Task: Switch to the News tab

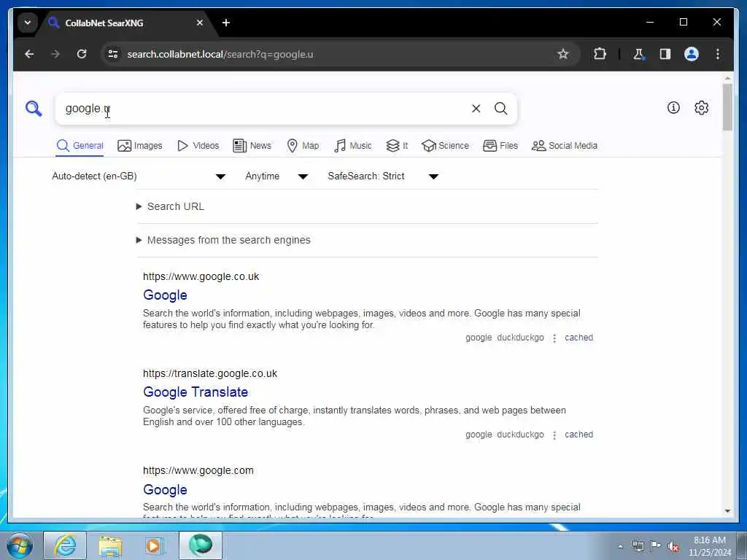Action: [252, 146]
